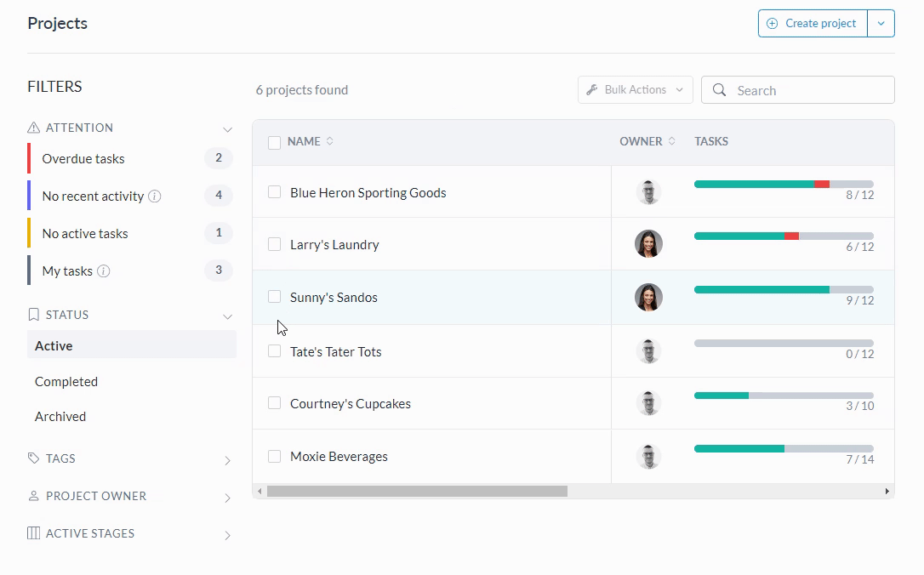Open the Create project dropdown arrow
The width and height of the screenshot is (924, 575).
pos(881,24)
